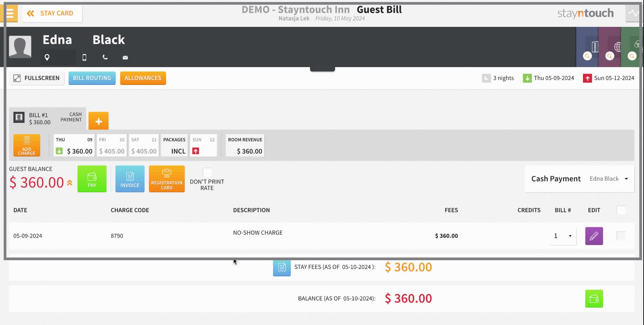The height and width of the screenshot is (325, 644).
Task: Click the stay fees invoice icon
Action: point(282,268)
